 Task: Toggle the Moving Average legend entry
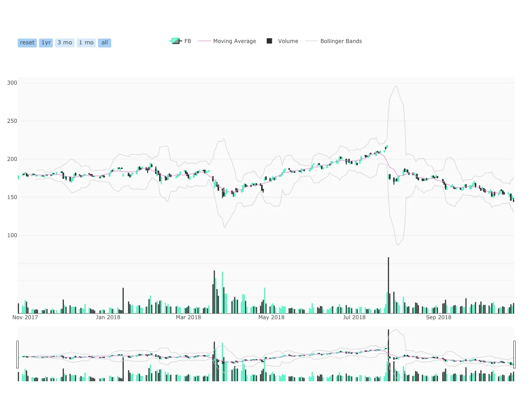(227, 41)
